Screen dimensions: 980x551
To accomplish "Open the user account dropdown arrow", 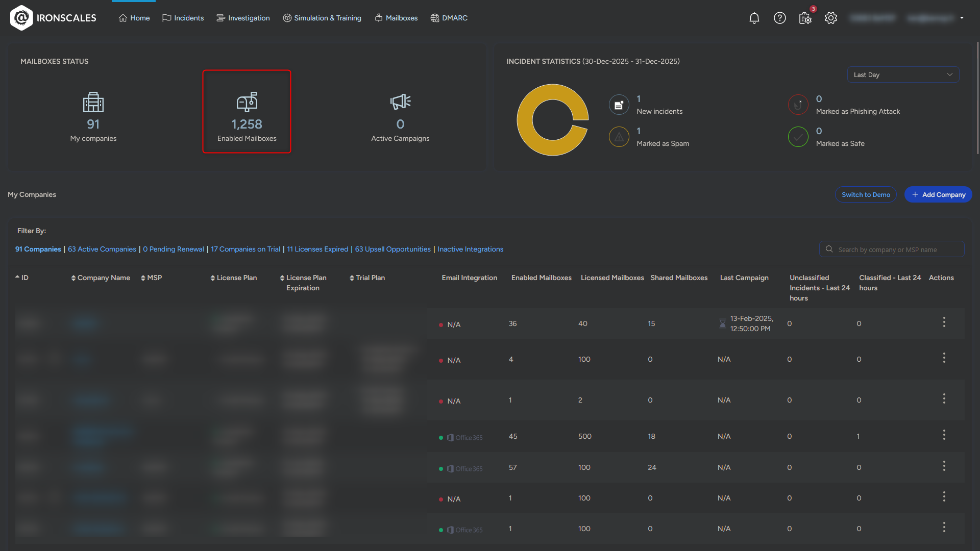I will click(962, 18).
